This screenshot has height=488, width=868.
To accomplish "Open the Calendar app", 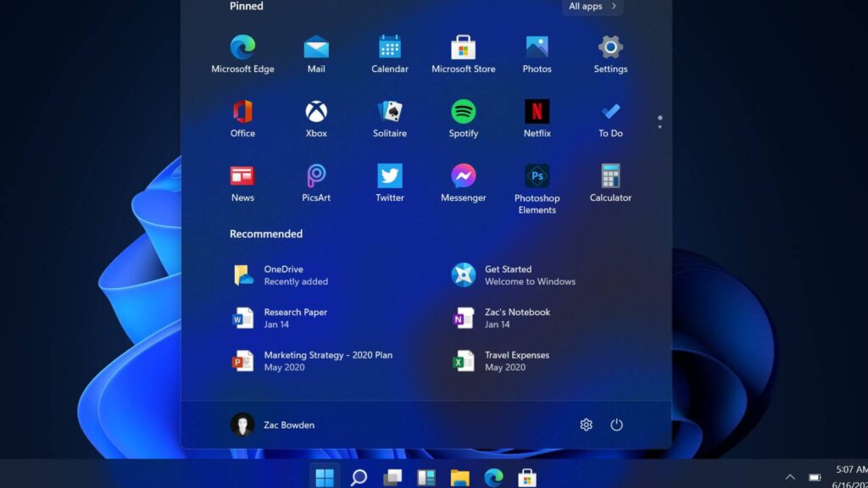I will point(389,49).
